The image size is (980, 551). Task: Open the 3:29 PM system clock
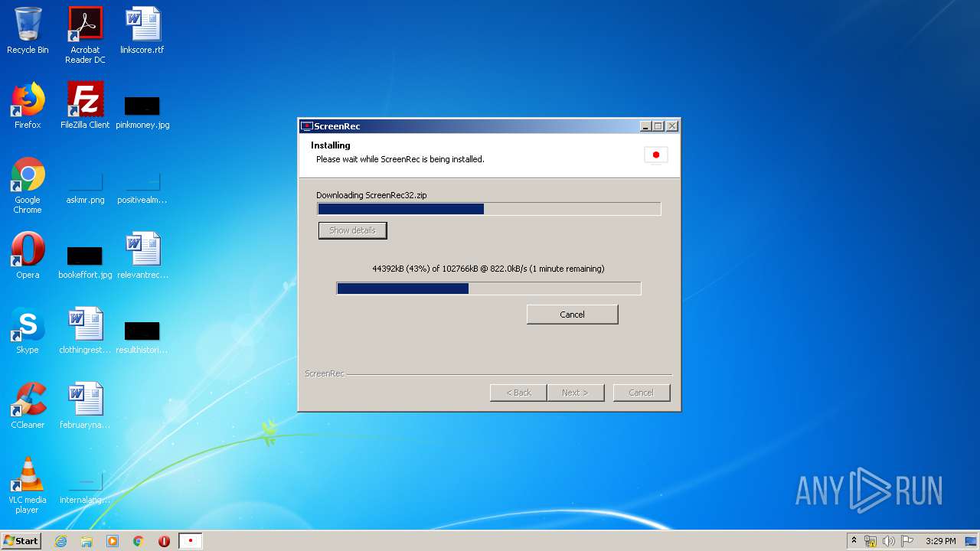(940, 541)
